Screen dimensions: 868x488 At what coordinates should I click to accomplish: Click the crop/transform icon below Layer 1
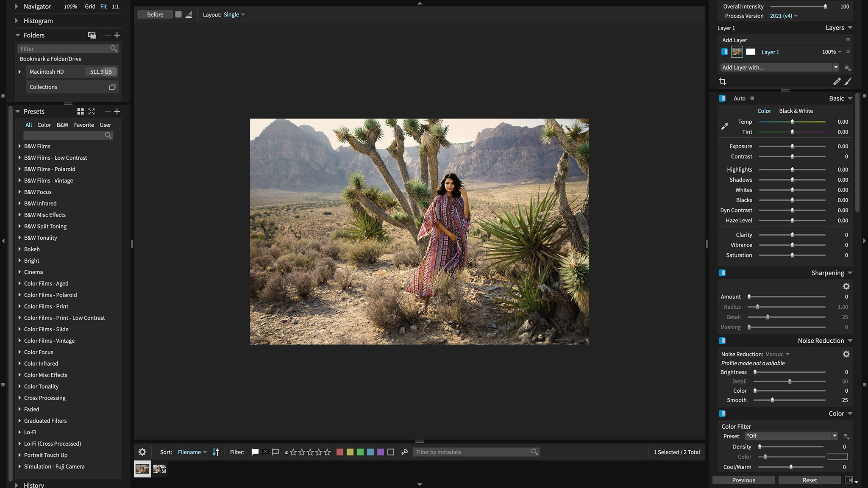tap(723, 81)
